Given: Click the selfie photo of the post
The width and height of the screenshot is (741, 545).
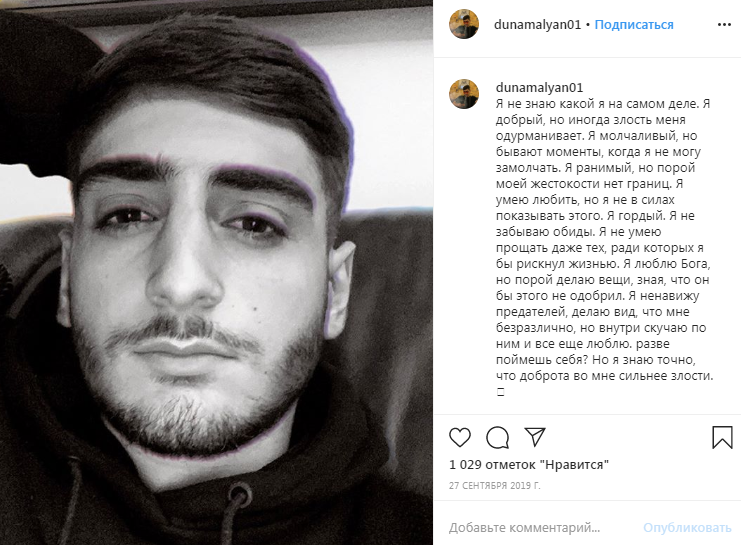Looking at the screenshot, I should [216, 272].
